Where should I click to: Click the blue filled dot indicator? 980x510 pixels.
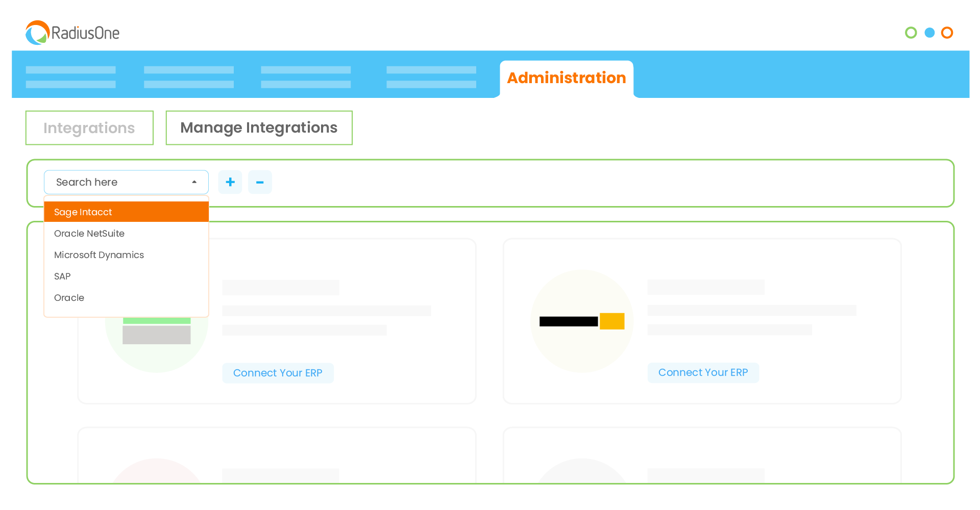(929, 33)
